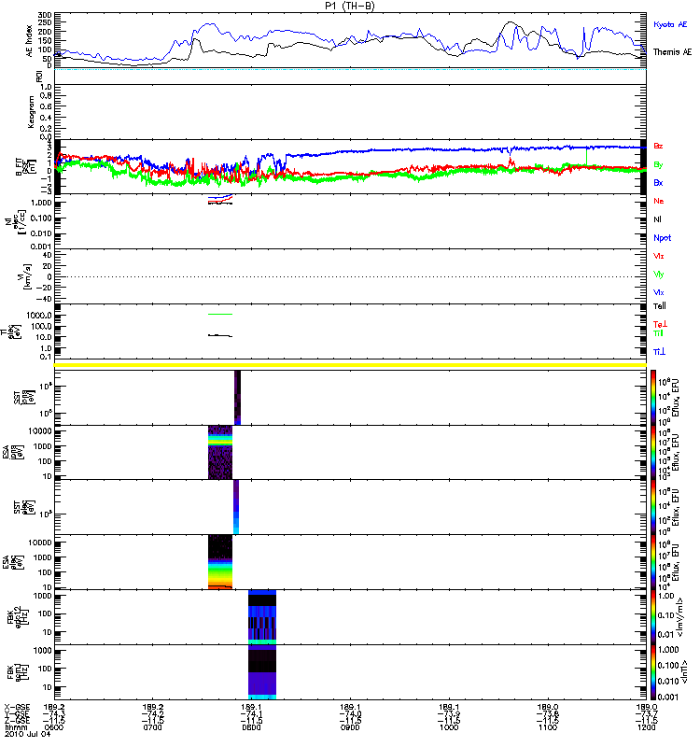Click the SST electron flux vertical strip
Viewport: 700px width, 747px height.
236,507
